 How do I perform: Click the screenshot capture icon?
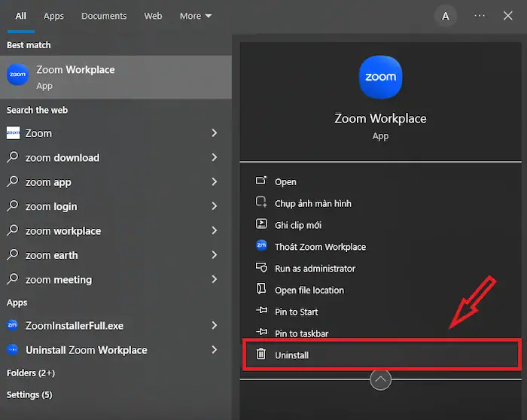tap(261, 202)
